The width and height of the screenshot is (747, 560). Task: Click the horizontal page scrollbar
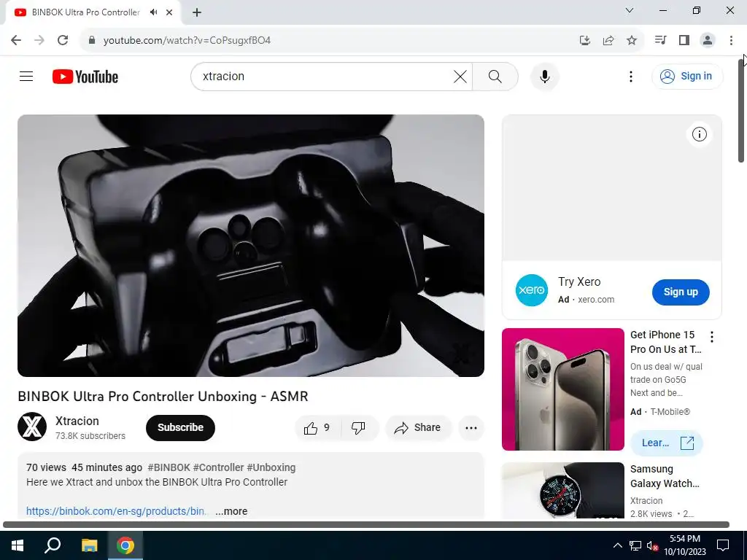[x=366, y=525]
